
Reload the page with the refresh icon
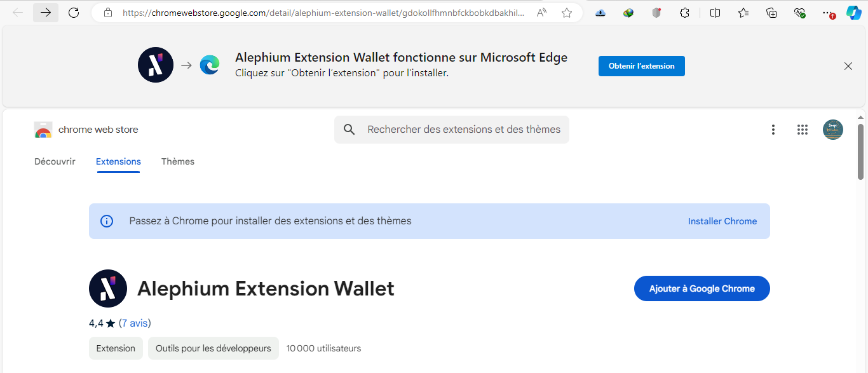point(74,13)
